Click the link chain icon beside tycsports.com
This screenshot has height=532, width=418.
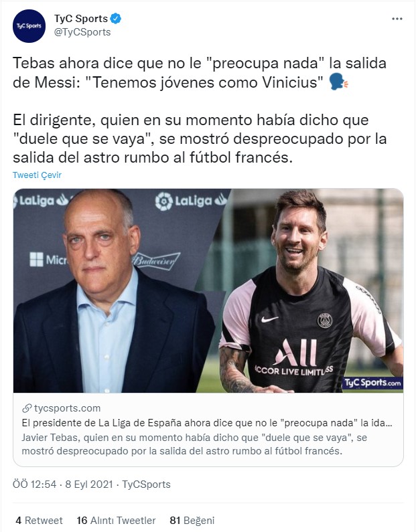pyautogui.click(x=27, y=408)
